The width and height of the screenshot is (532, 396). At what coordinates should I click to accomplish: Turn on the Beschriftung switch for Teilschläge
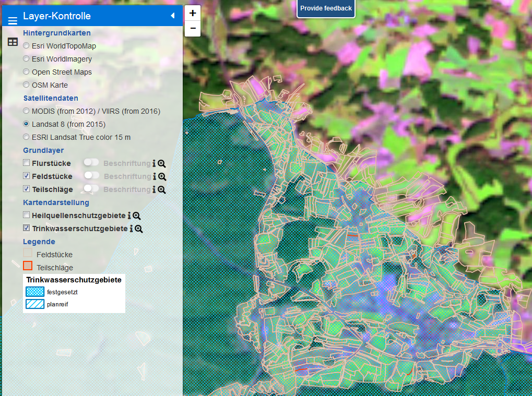(x=92, y=189)
